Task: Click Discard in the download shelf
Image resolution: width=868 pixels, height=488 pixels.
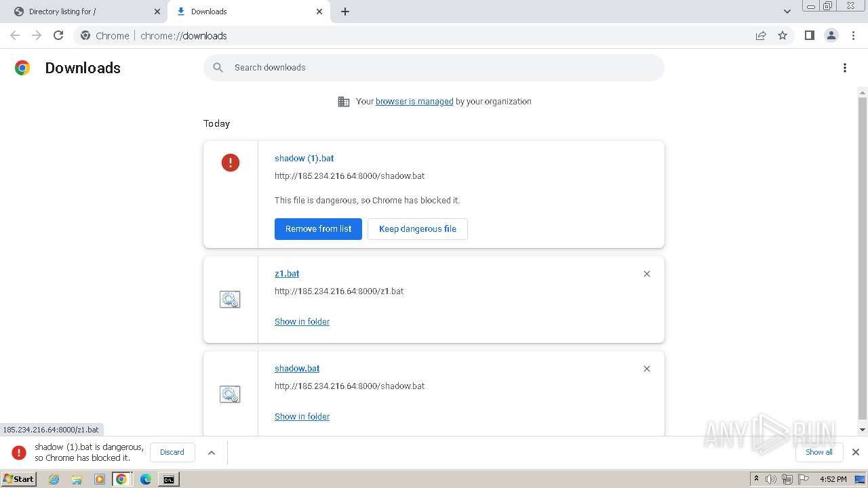Action: click(172, 452)
